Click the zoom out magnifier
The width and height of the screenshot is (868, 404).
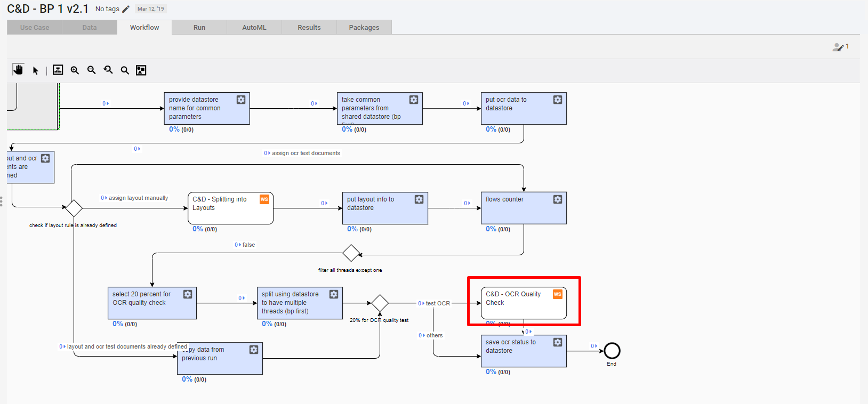92,70
